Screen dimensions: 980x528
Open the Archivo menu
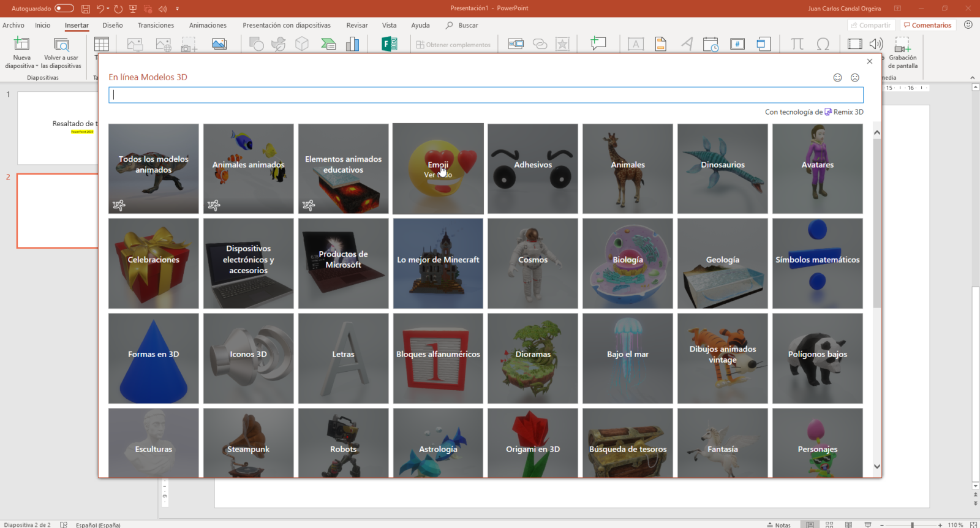tap(13, 25)
